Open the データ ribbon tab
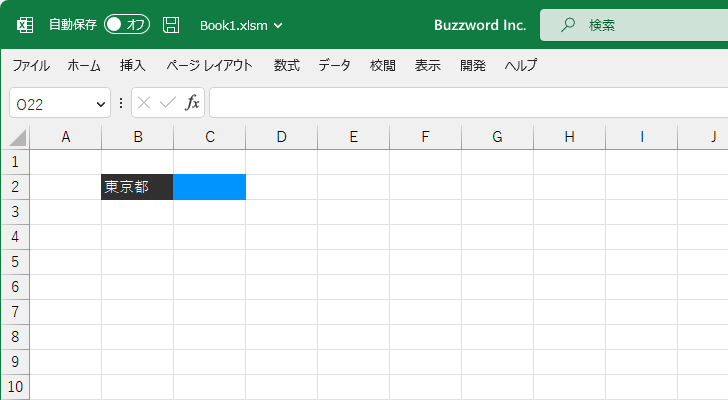The image size is (728, 400). [334, 65]
